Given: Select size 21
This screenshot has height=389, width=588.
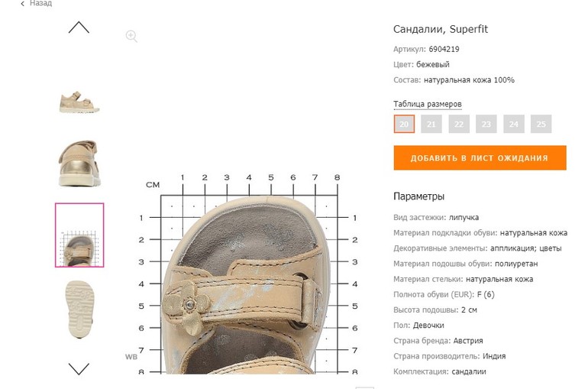Looking at the screenshot, I should click(431, 124).
